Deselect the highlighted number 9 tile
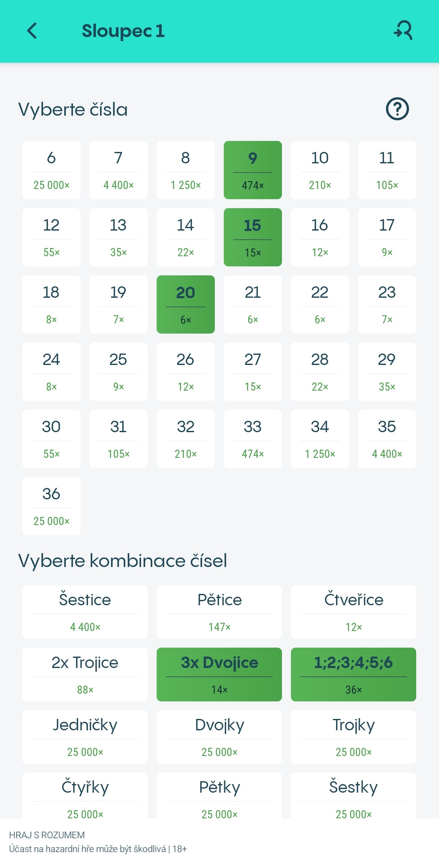 (253, 170)
